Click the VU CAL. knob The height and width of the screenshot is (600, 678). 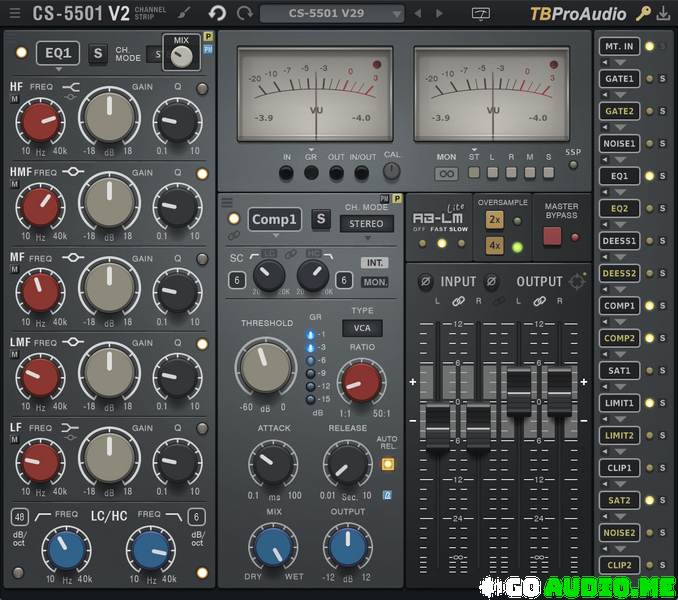pyautogui.click(x=391, y=171)
